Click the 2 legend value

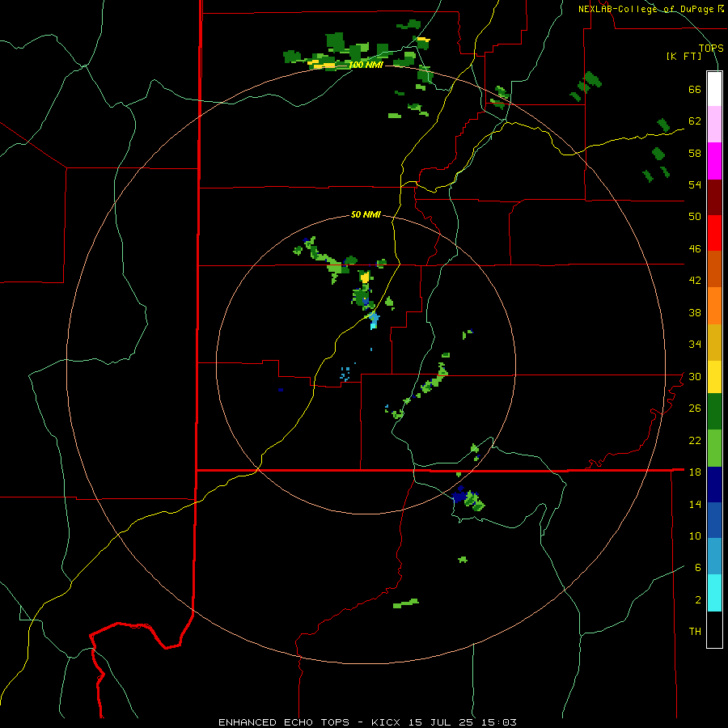pyautogui.click(x=698, y=600)
